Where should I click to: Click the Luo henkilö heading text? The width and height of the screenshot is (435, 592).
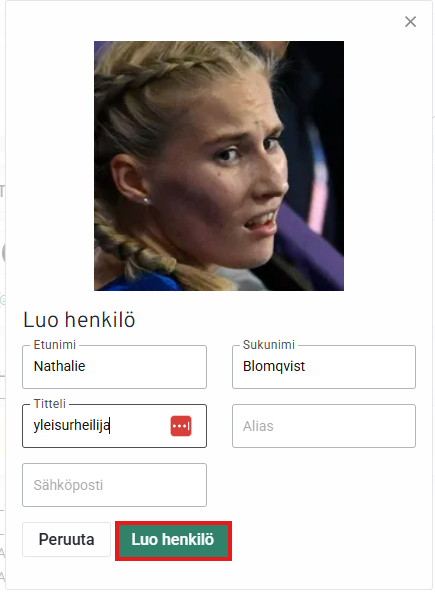pos(79,320)
